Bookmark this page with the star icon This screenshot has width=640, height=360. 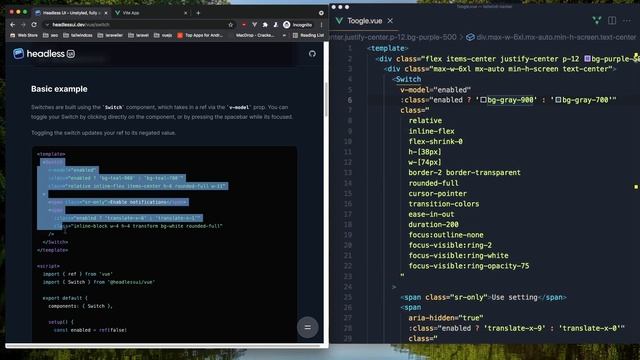pos(231,25)
